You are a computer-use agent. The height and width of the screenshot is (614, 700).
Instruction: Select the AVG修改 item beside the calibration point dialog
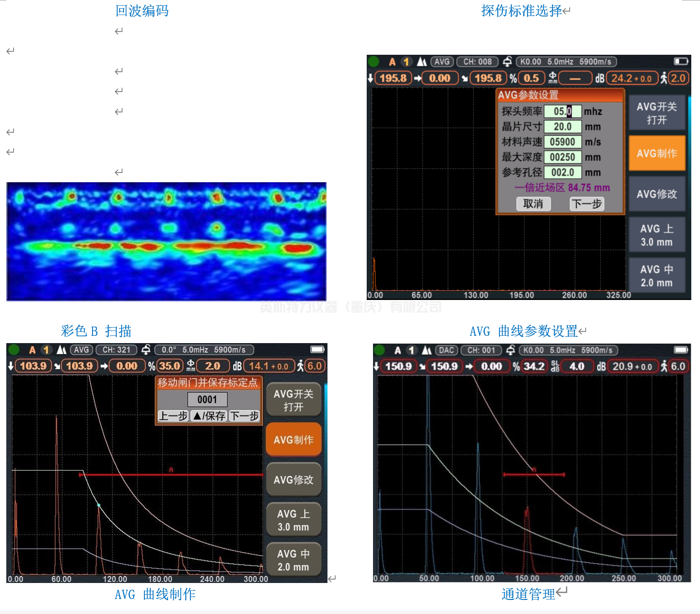tap(293, 480)
